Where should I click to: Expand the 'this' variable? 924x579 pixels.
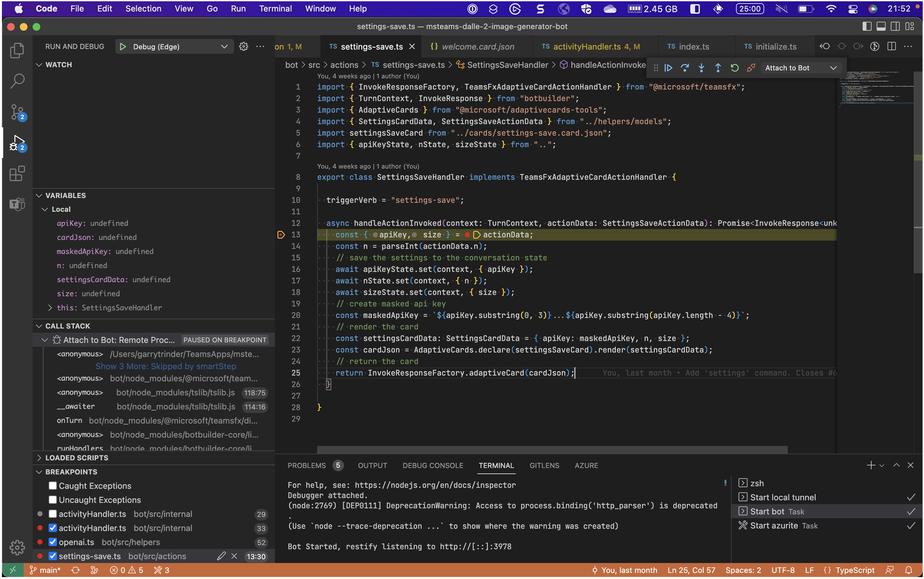pyautogui.click(x=50, y=307)
